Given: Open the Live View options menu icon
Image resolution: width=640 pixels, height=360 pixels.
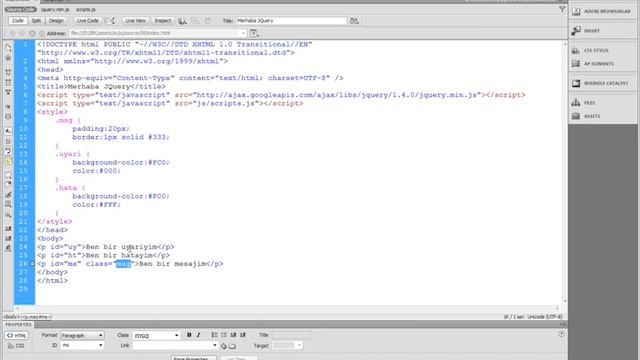Looking at the screenshot, I should click(x=254, y=33).
